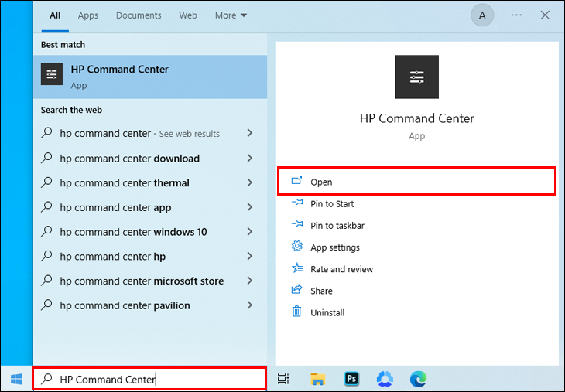Screen dimensions: 565x392
Task: Expand the 'hp command center pavilion' suggestion arrow
Action: point(249,305)
